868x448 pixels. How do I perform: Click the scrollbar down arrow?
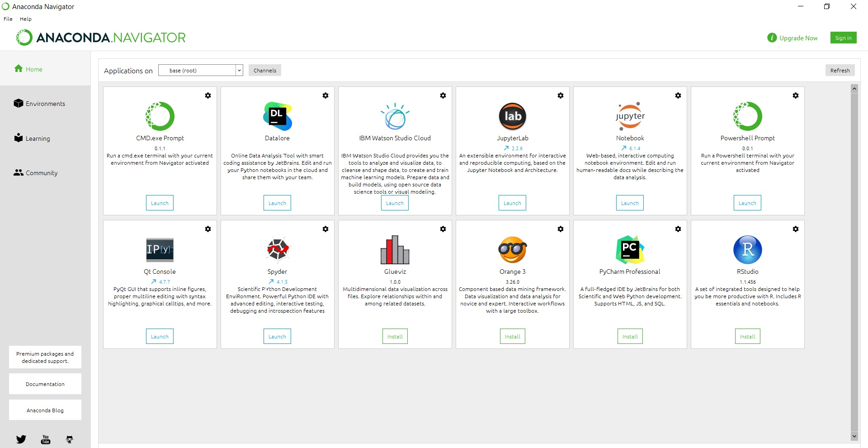click(x=854, y=436)
